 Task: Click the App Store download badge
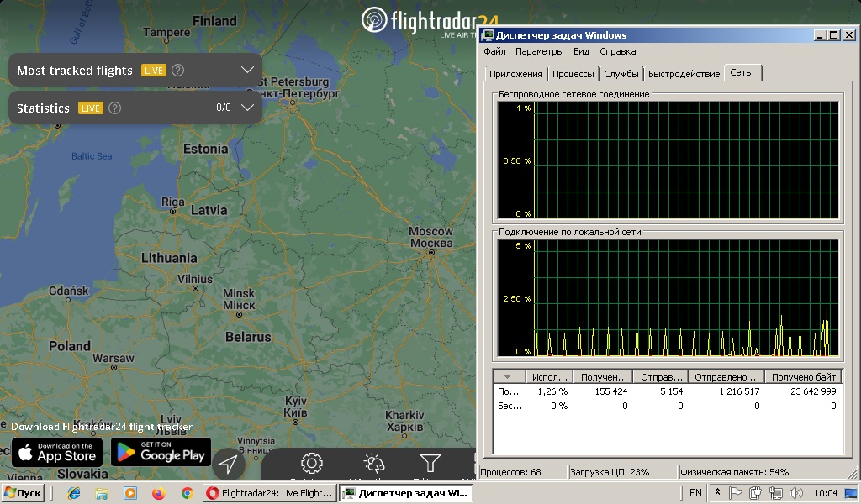[57, 452]
